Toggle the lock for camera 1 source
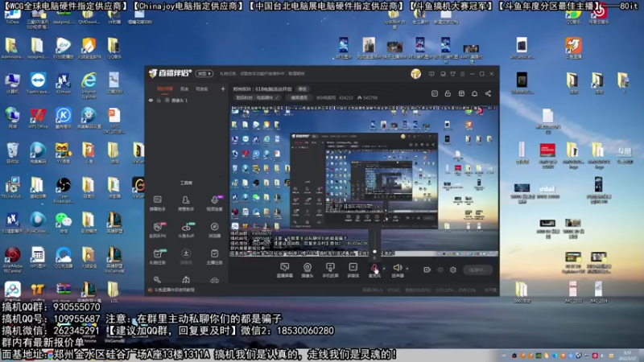The image size is (644, 362). 159,100
